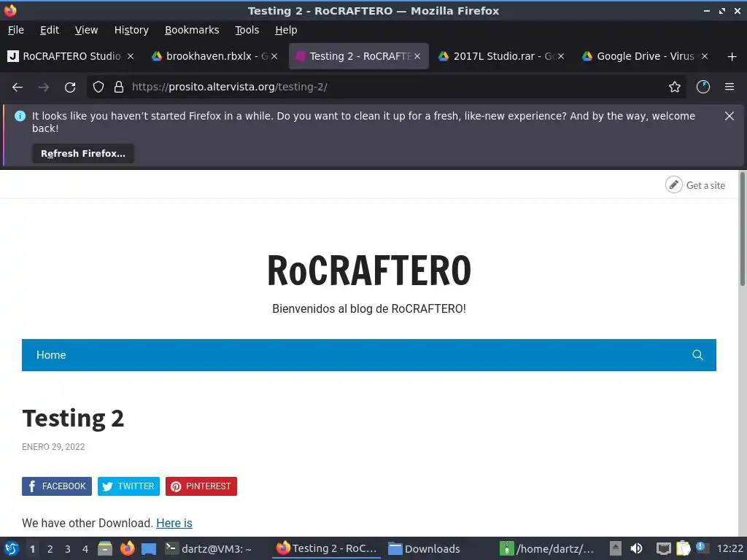Viewport: 747px width, 560px height.
Task: View site security padlock info
Action: coord(119,87)
